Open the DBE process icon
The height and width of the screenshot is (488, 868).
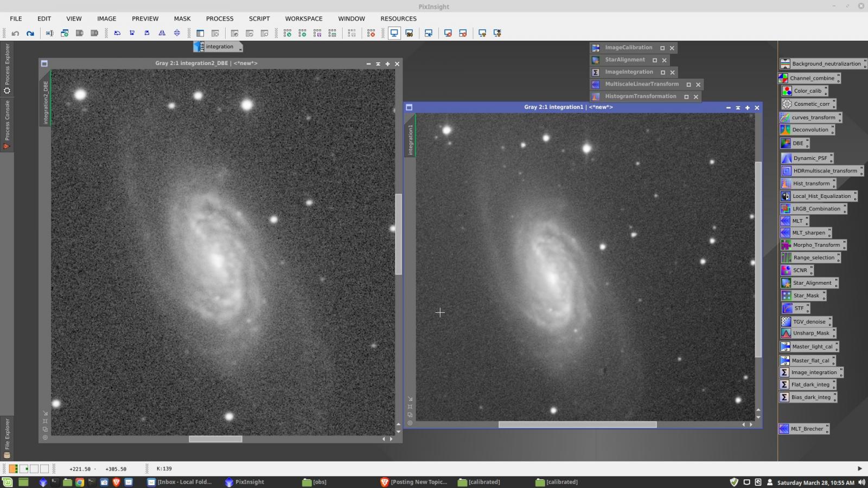794,143
